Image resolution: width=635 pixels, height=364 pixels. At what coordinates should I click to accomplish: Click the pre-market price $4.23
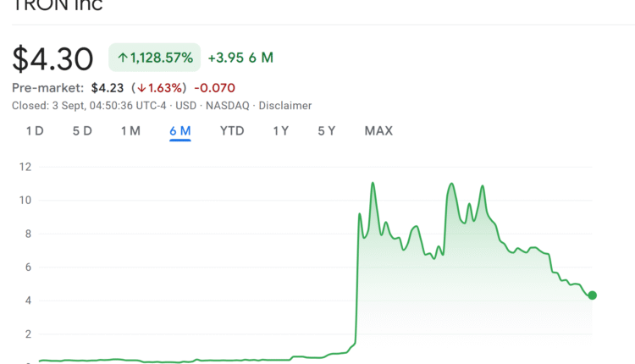click(108, 88)
